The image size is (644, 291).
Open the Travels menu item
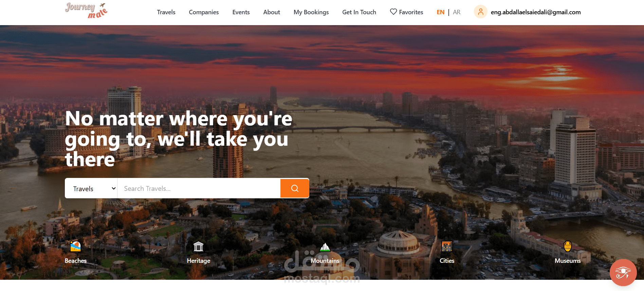[x=166, y=12]
